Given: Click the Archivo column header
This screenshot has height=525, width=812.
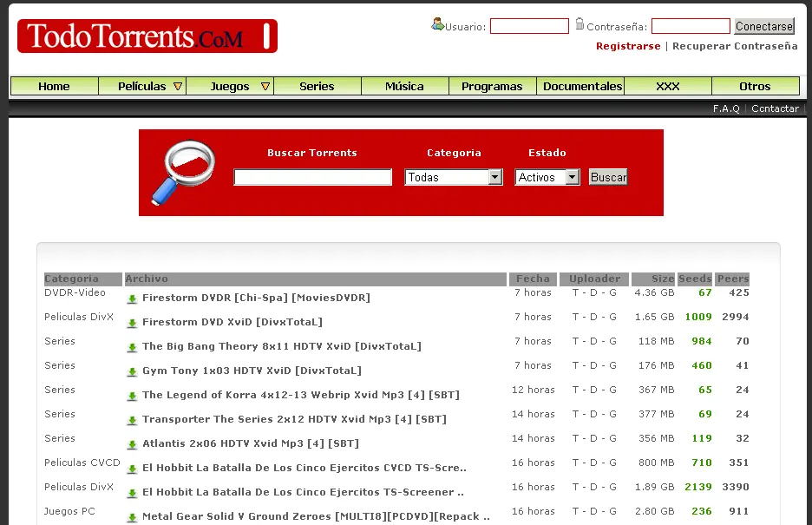Looking at the screenshot, I should pos(316,279).
